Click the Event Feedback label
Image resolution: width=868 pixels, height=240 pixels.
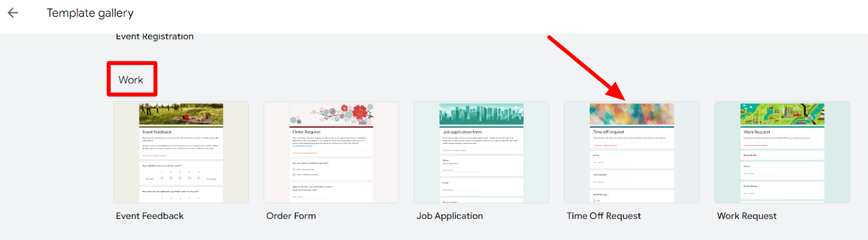tap(150, 216)
